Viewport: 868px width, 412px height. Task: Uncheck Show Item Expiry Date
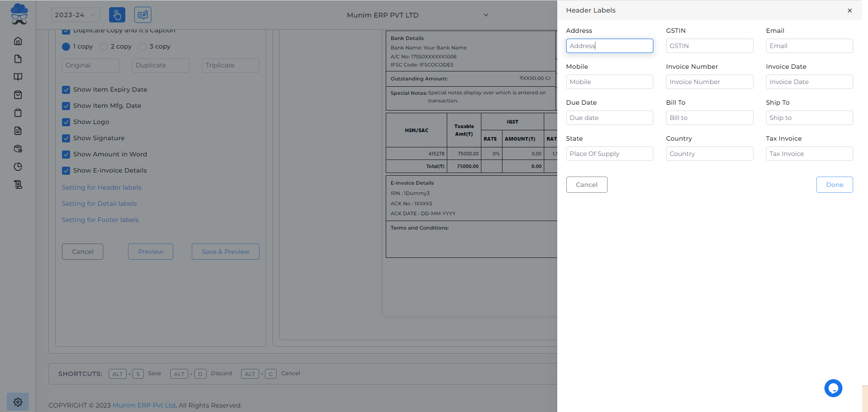point(66,90)
